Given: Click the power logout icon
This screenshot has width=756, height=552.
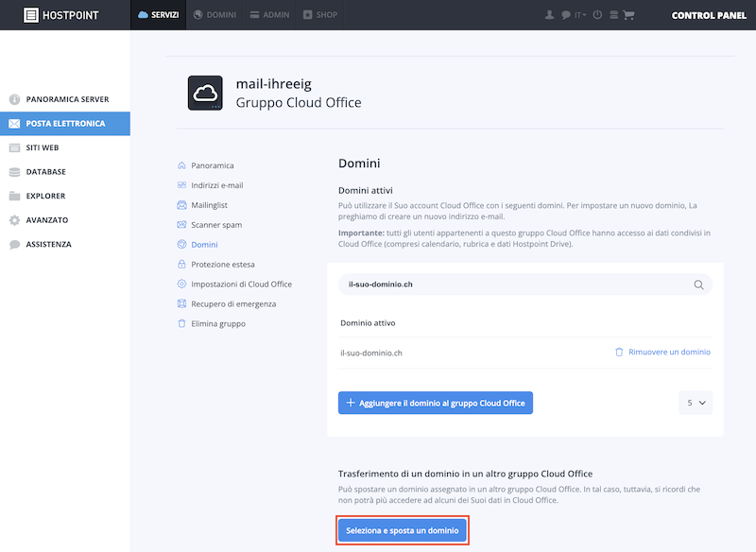Looking at the screenshot, I should point(597,15).
